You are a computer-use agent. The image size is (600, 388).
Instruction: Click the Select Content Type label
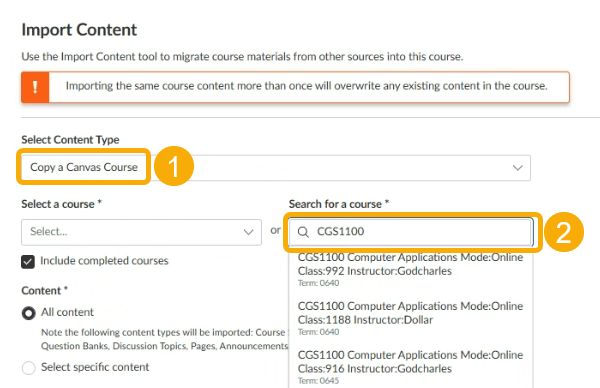point(70,140)
